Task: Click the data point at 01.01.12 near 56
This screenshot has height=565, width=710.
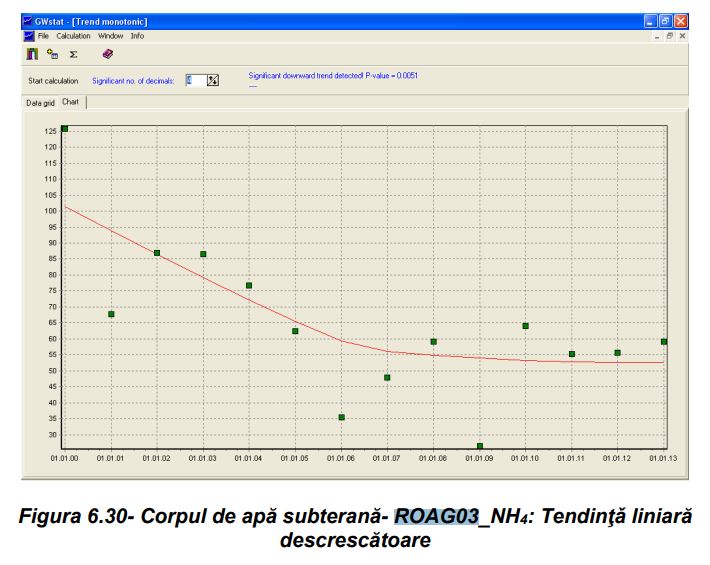Action: (618, 353)
